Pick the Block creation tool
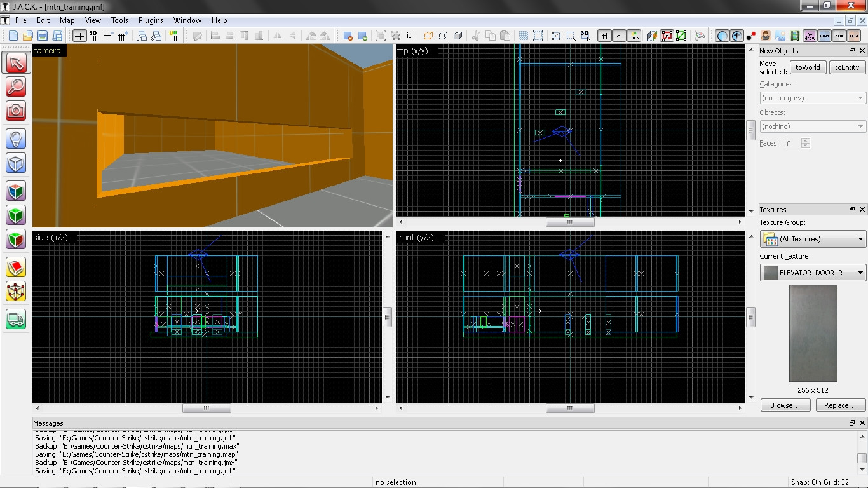 [x=16, y=163]
